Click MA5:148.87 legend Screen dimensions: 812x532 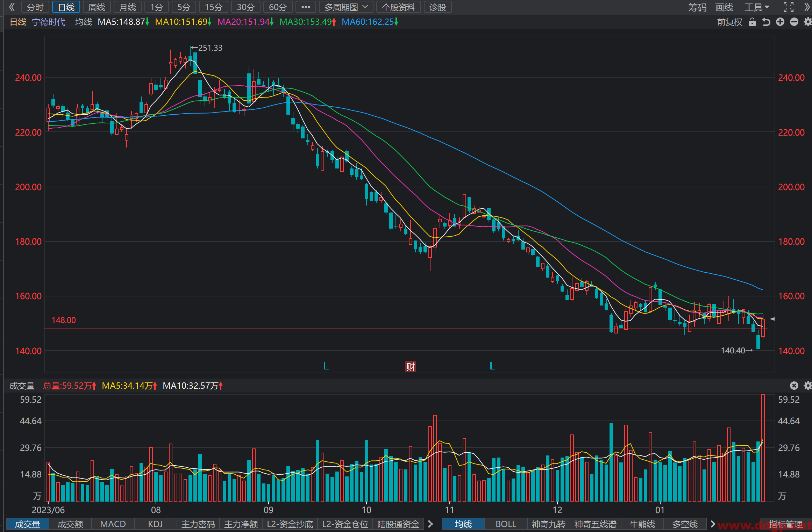tap(123, 22)
